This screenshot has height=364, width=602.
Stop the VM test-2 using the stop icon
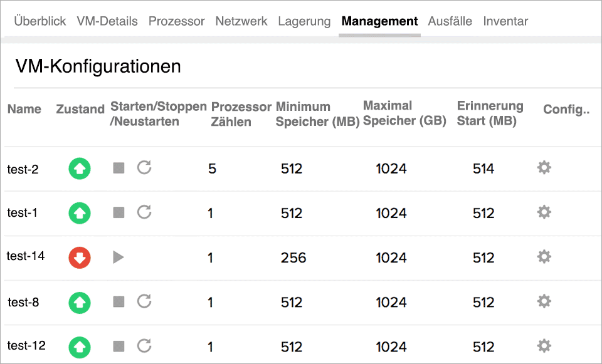118,168
